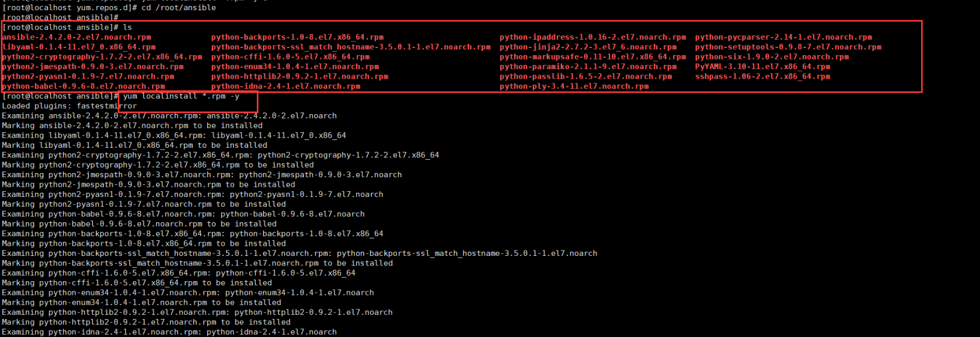This screenshot has height=337, width=980.
Task: Click the 'Examining python-httplib2-0.9.2-1' output line
Action: 198,312
